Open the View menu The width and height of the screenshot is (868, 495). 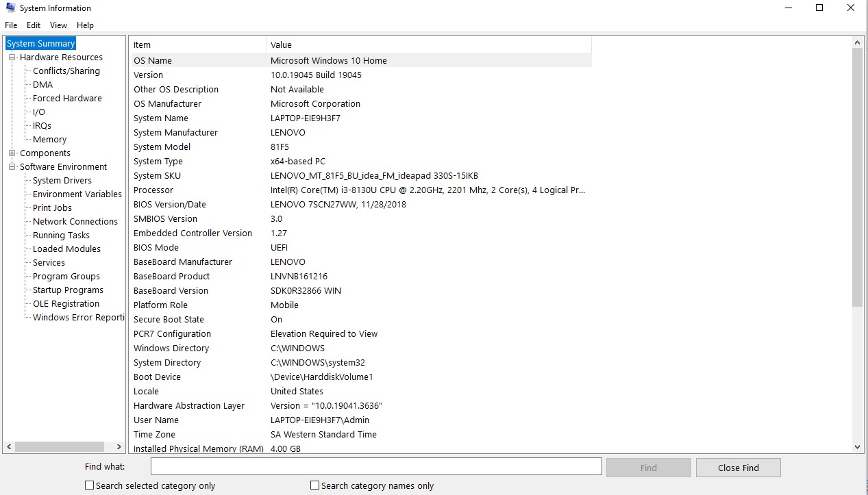click(x=59, y=25)
